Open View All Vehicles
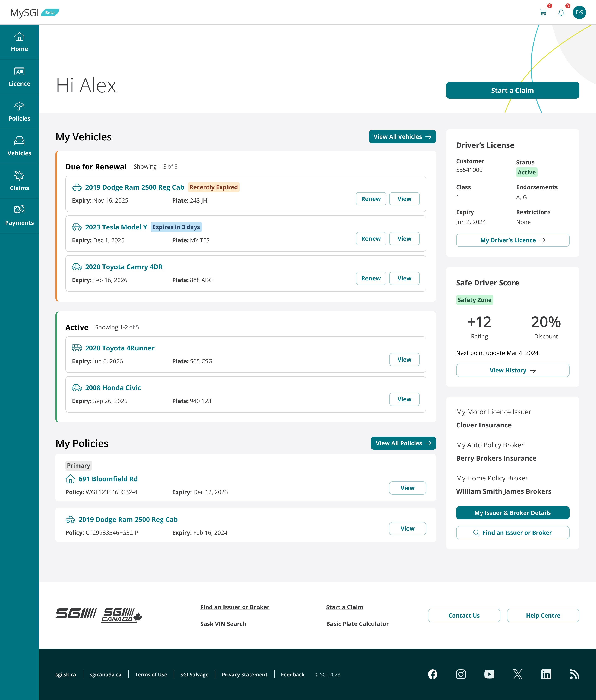 coord(402,136)
